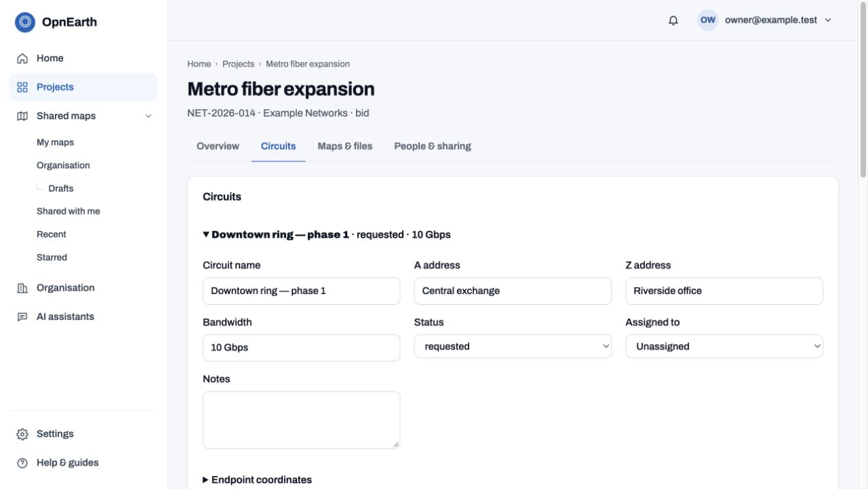Open the Status dropdown
The height and width of the screenshot is (489, 868).
[513, 346]
